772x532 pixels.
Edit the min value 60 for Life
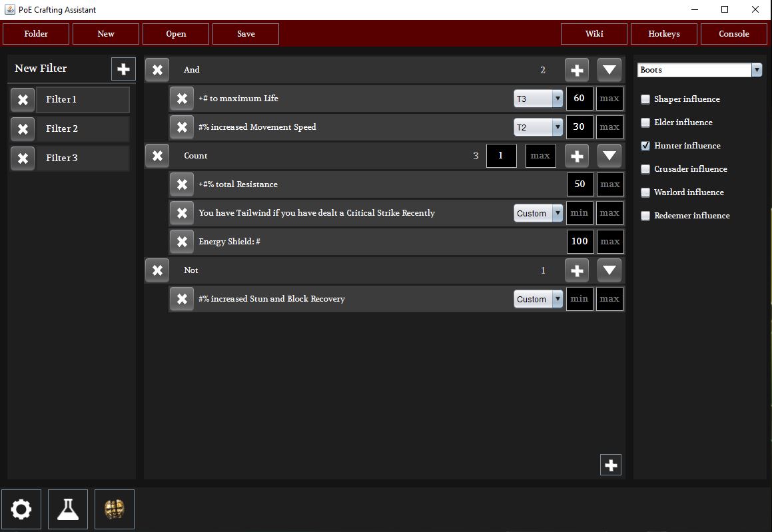(579, 99)
